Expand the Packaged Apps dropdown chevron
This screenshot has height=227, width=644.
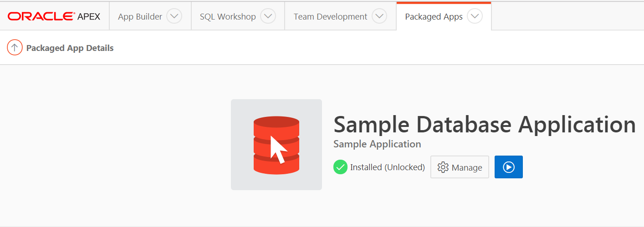(x=475, y=16)
